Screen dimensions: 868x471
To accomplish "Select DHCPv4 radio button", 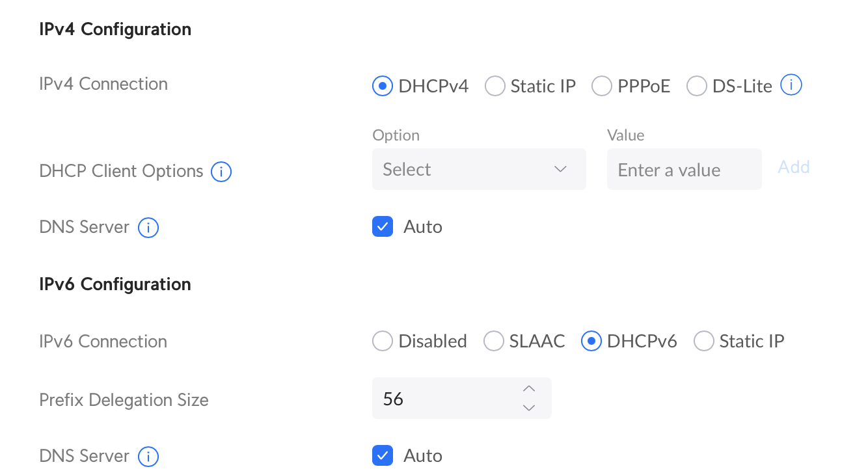I will tap(383, 86).
